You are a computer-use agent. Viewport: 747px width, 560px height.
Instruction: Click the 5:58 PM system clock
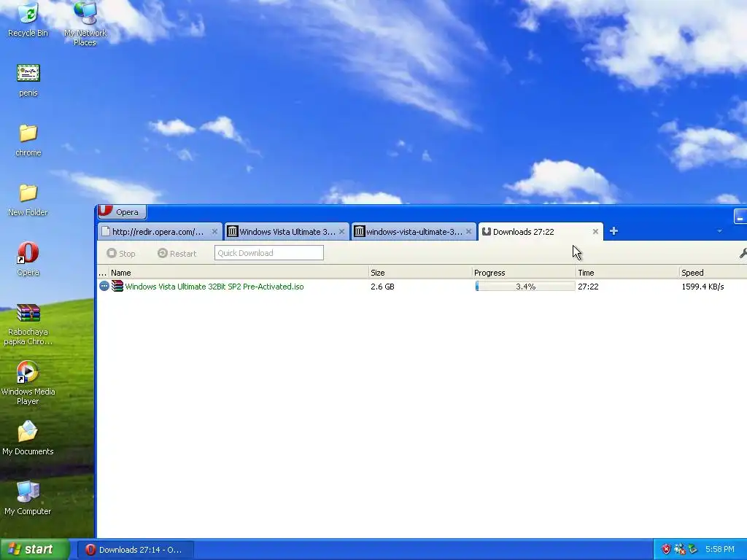tap(720, 550)
